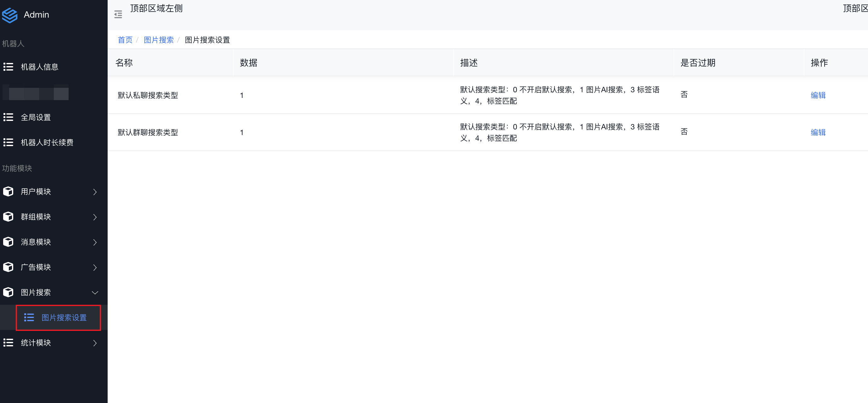This screenshot has width=868, height=403.
Task: Edit the 默认群聊搜索类型 row
Action: click(818, 132)
